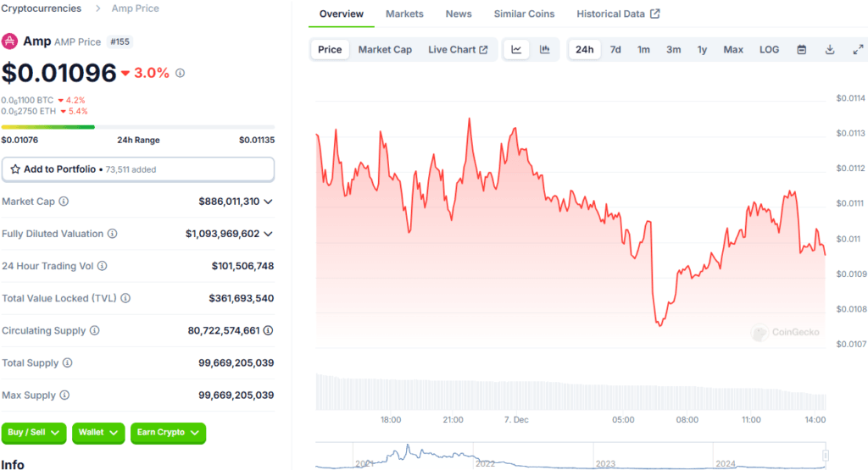Viewport: 868px width, 470px height.
Task: Open Wallet dropdown
Action: point(98,433)
